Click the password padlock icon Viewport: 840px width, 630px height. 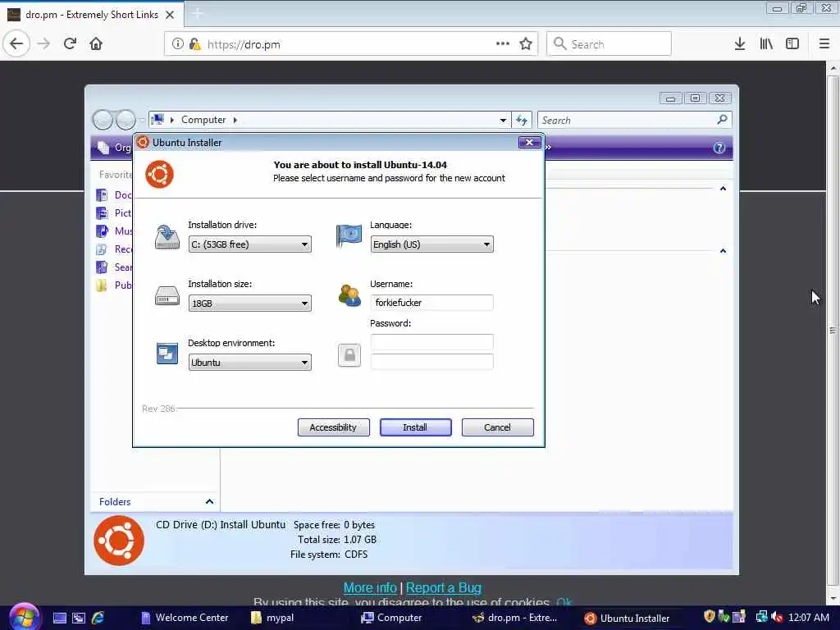point(349,355)
